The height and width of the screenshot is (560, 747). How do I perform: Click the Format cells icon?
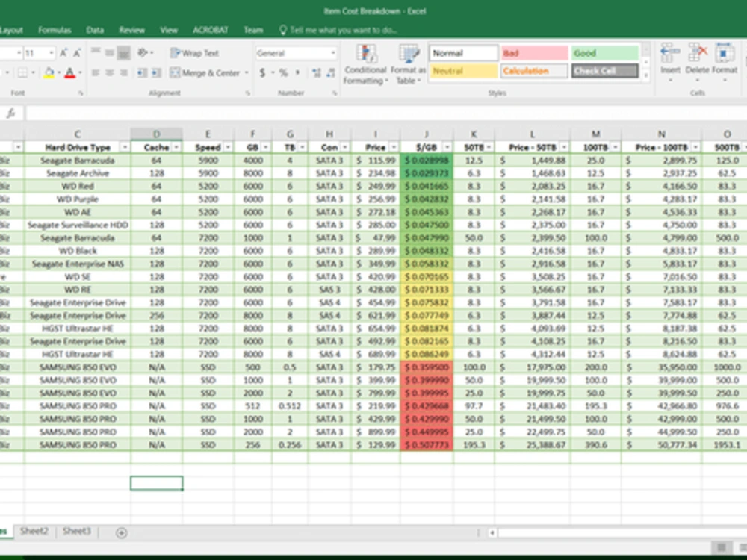click(x=724, y=62)
